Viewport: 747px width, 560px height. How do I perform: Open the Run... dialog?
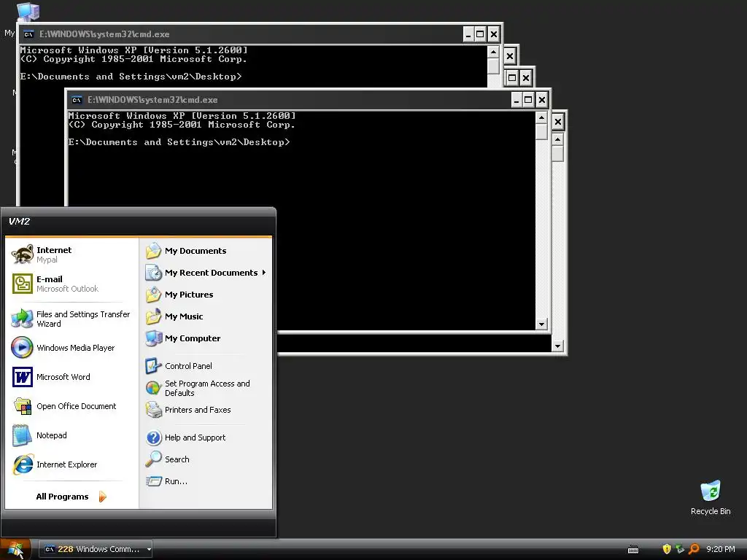coord(206,481)
